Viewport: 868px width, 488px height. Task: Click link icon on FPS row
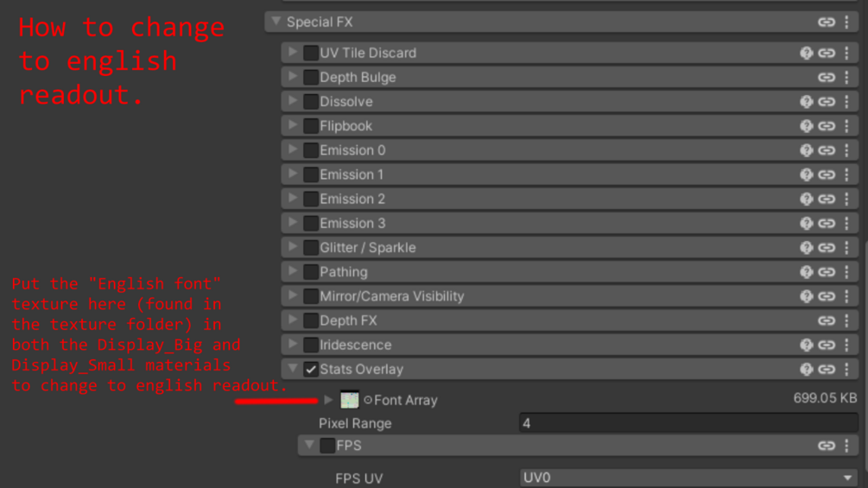827,446
